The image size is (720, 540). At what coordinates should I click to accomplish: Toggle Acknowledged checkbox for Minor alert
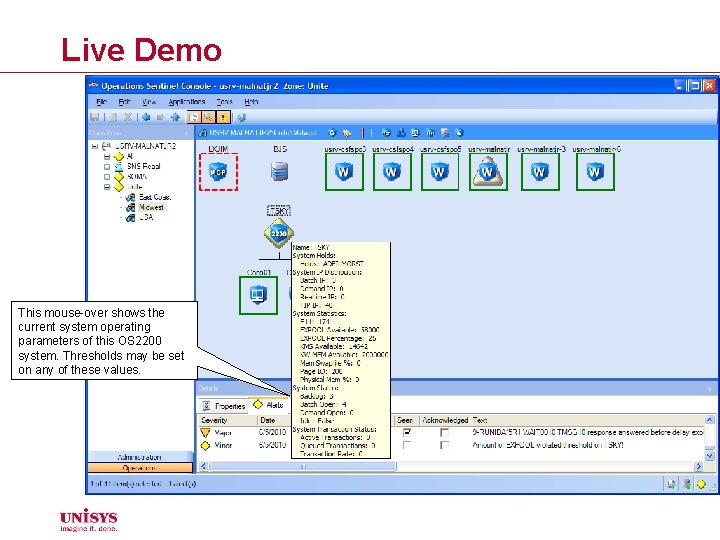[444, 445]
